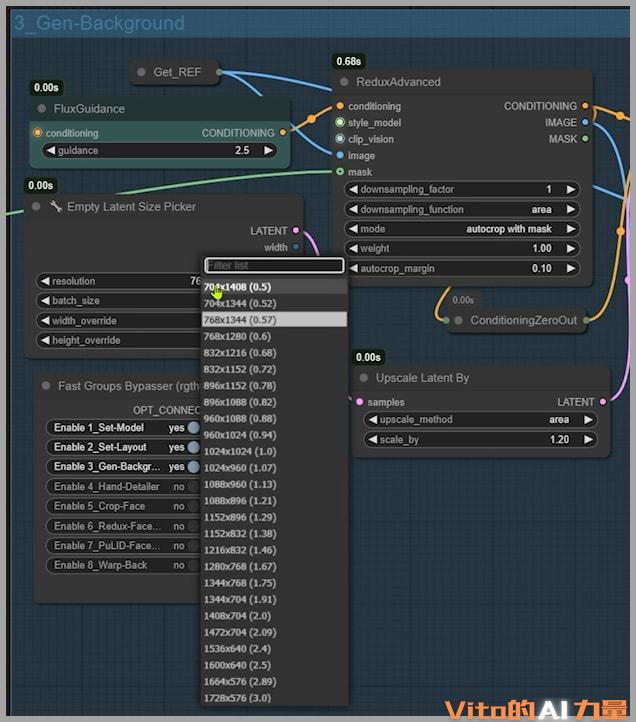Toggle Enable 1_Set-Model group switch

point(193,427)
